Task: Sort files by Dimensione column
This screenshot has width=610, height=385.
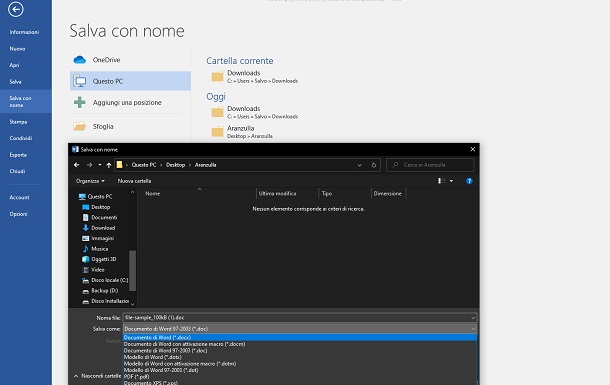Action: (388, 193)
